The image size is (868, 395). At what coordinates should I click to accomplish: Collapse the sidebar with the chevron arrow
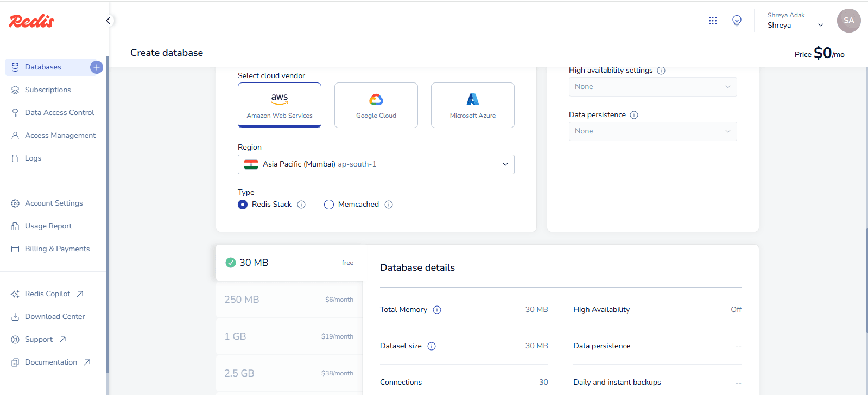[108, 21]
